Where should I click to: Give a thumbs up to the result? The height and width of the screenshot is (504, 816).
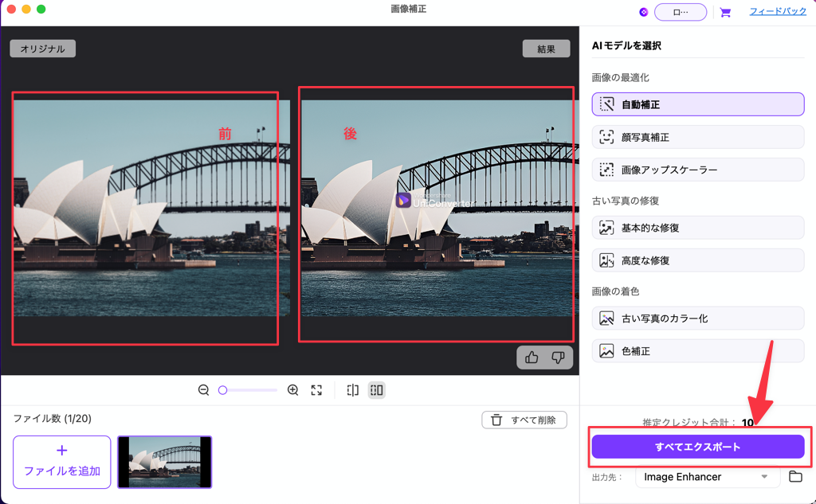(x=532, y=357)
